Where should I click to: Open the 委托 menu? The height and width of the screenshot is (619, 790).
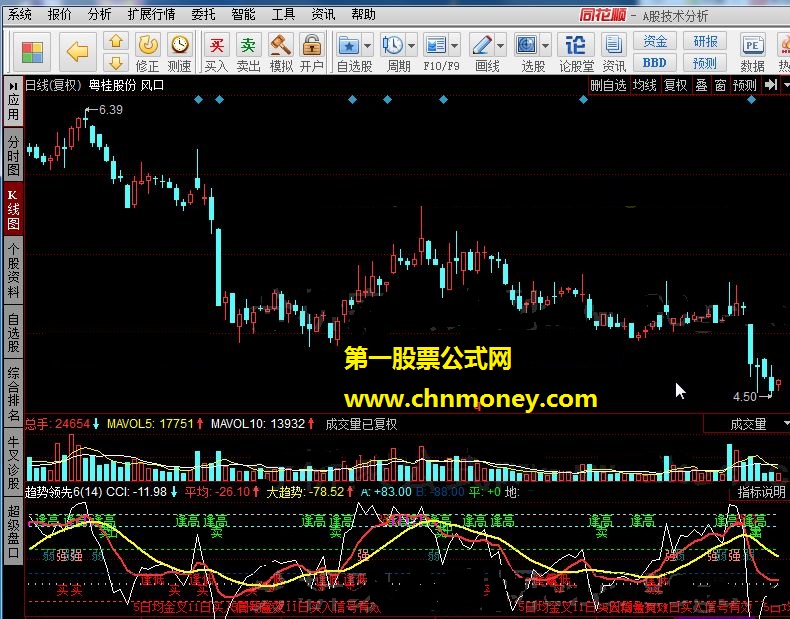coord(203,15)
